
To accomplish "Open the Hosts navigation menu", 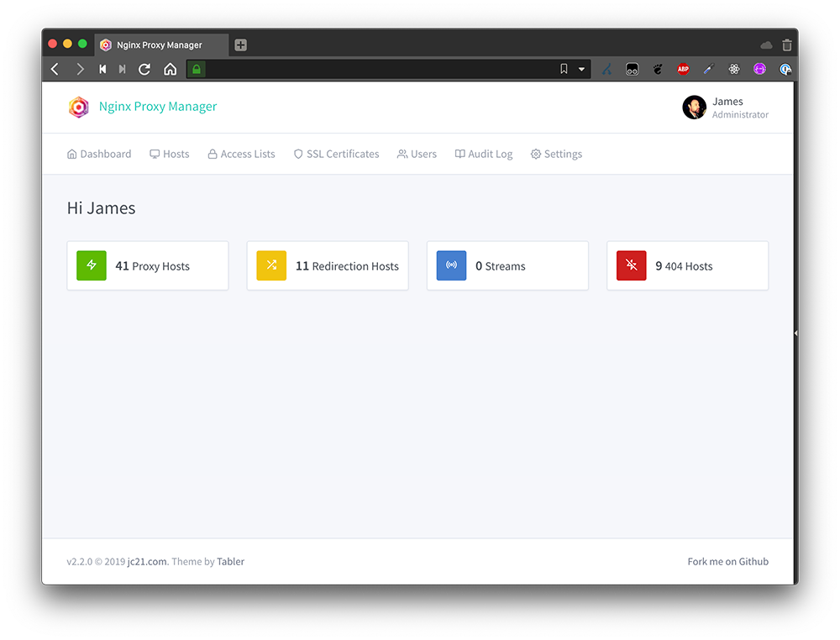I will tap(170, 154).
